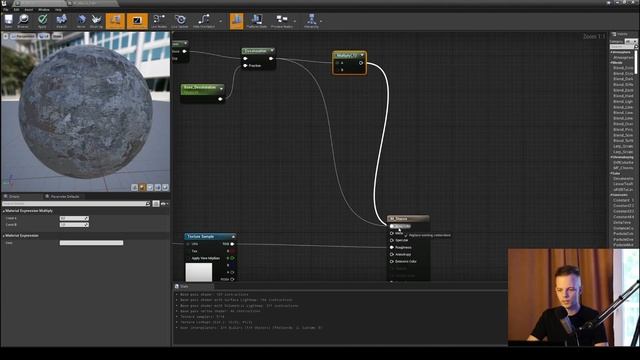This screenshot has height=360, width=640.
Task: Open the Hide Unrelated options dropdown arrow
Action: click(220, 21)
